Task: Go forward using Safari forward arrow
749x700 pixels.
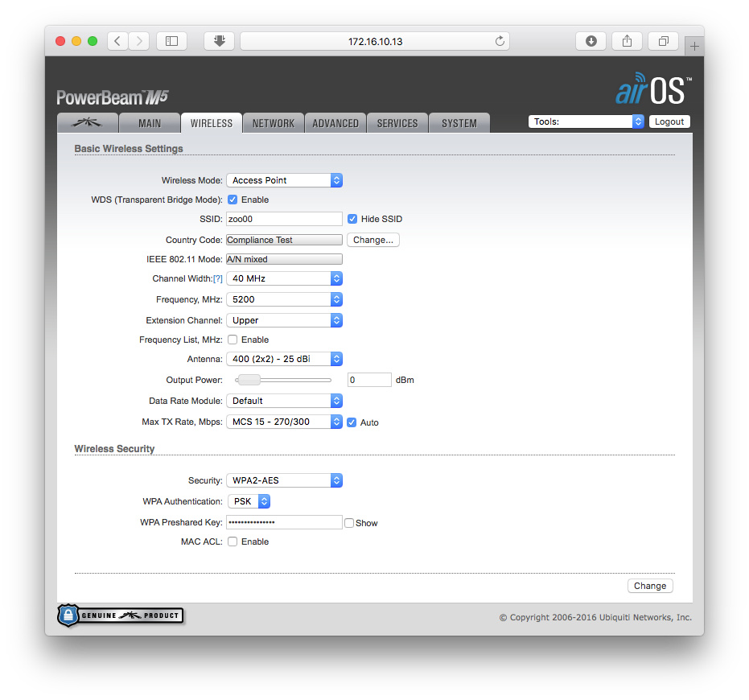Action: (x=139, y=41)
